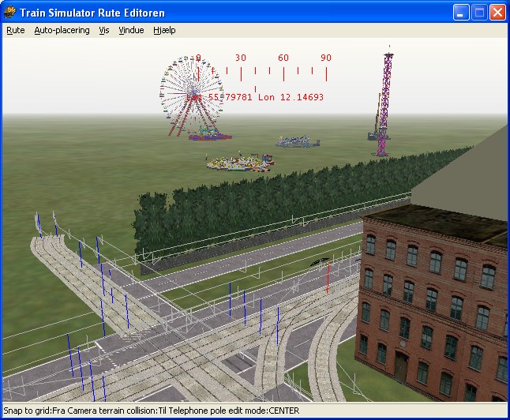The image size is (510, 420).
Task: Click the Train Simulator app icon in title bar
Action: (9, 13)
